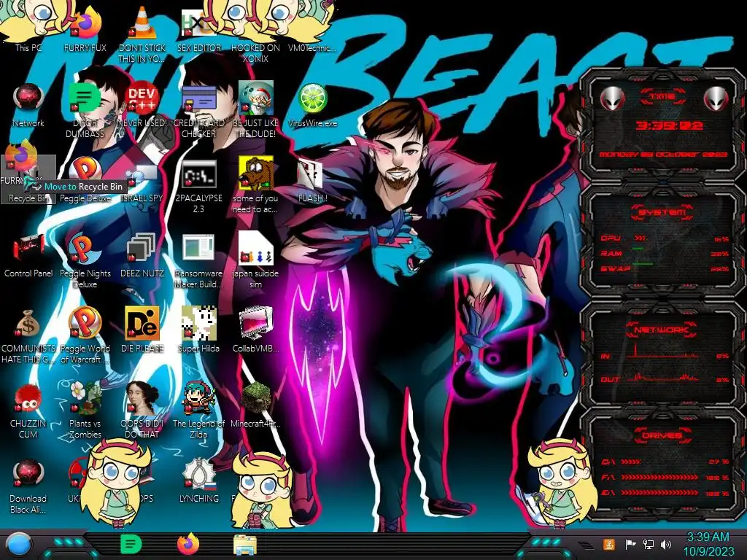Screen dimensions: 747x560
Task: Click the TIME header in the widget
Action: tap(662, 97)
